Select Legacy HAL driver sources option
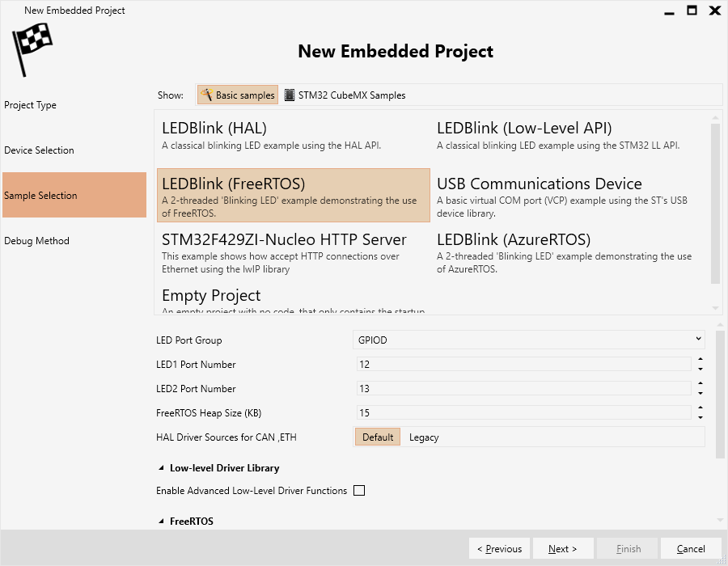This screenshot has height=566, width=728. pyautogui.click(x=424, y=437)
